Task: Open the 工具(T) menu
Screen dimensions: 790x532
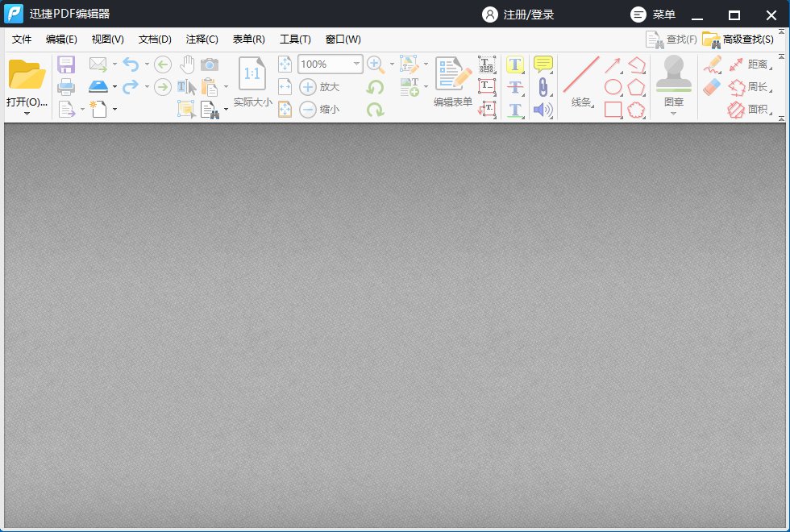Action: pos(295,39)
